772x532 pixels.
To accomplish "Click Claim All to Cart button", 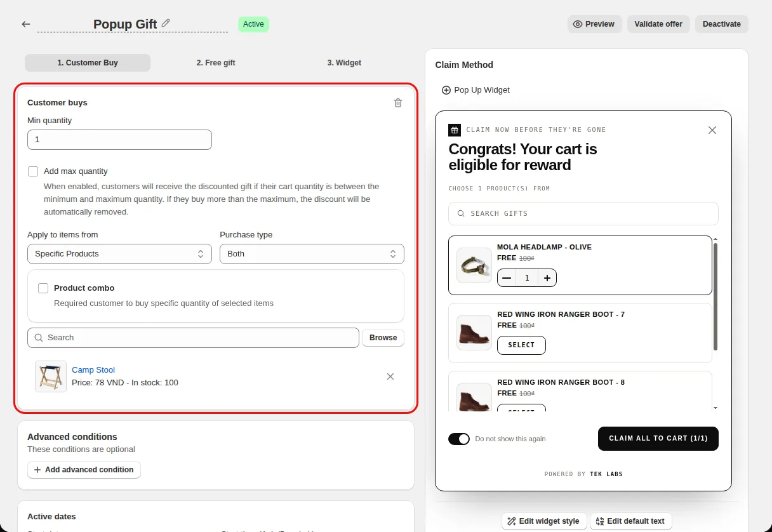I will [658, 439].
